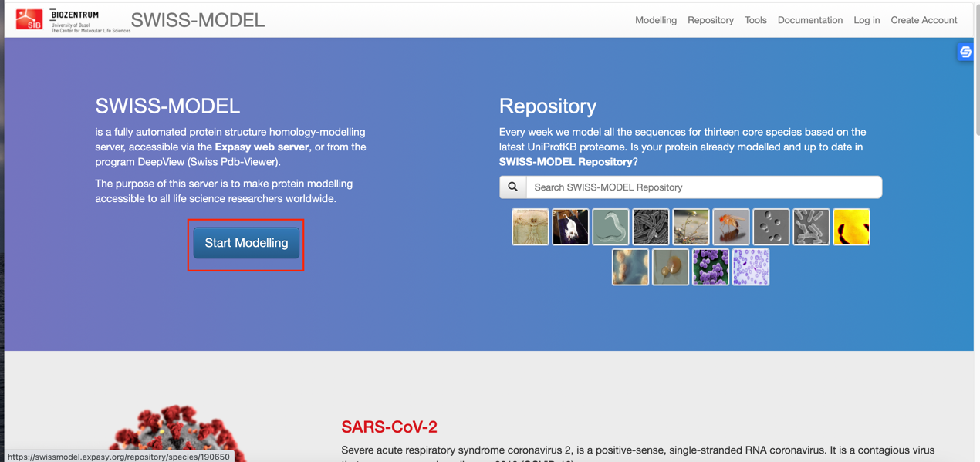This screenshot has width=980, height=462.
Task: Click the SIB logo in the header
Action: (x=29, y=19)
